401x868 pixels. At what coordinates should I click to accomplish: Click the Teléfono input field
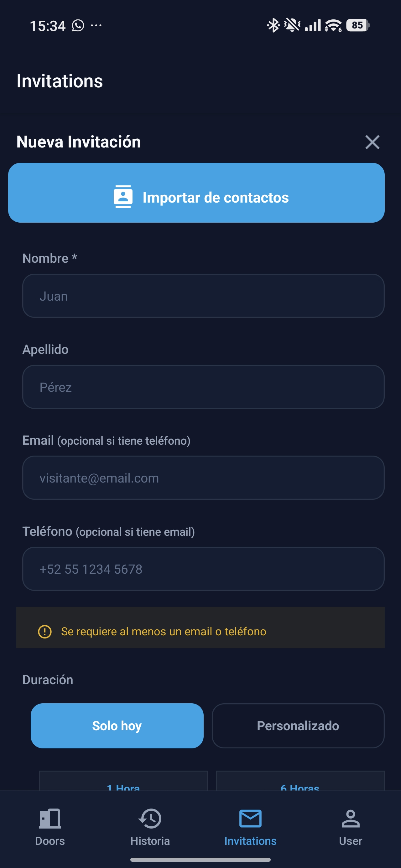click(x=203, y=569)
